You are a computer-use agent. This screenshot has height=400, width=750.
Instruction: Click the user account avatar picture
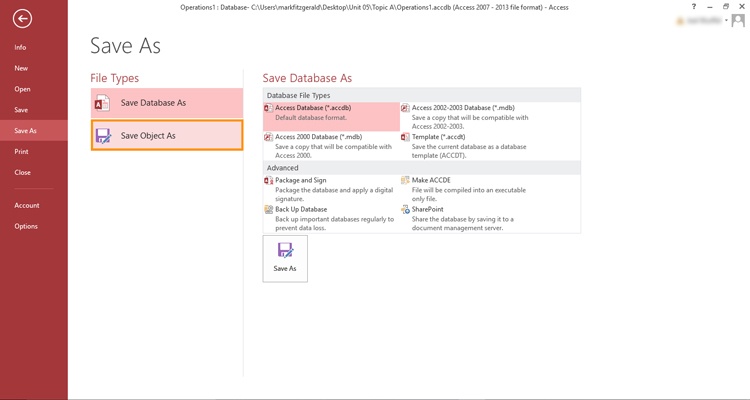(738, 21)
